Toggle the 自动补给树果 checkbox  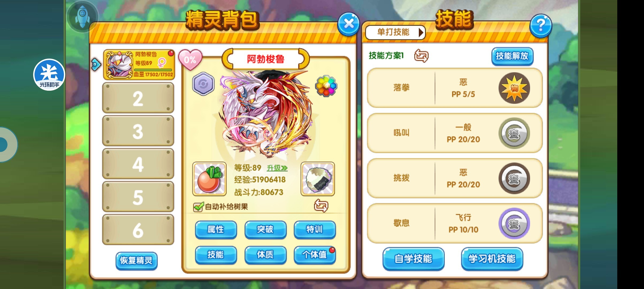198,207
